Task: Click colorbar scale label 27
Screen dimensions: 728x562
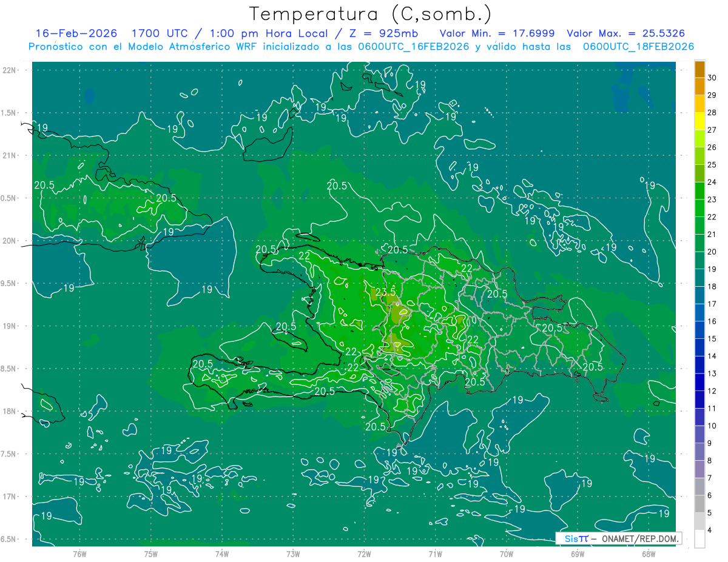Action: point(712,130)
